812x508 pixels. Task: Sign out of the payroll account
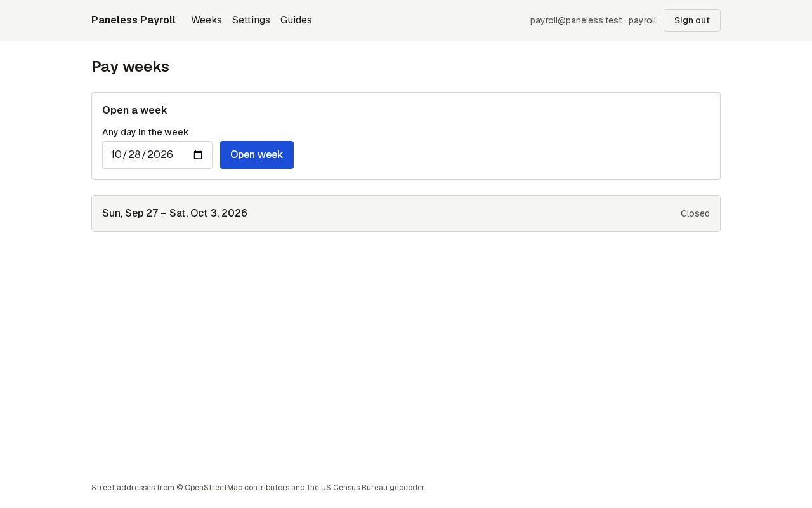[692, 20]
